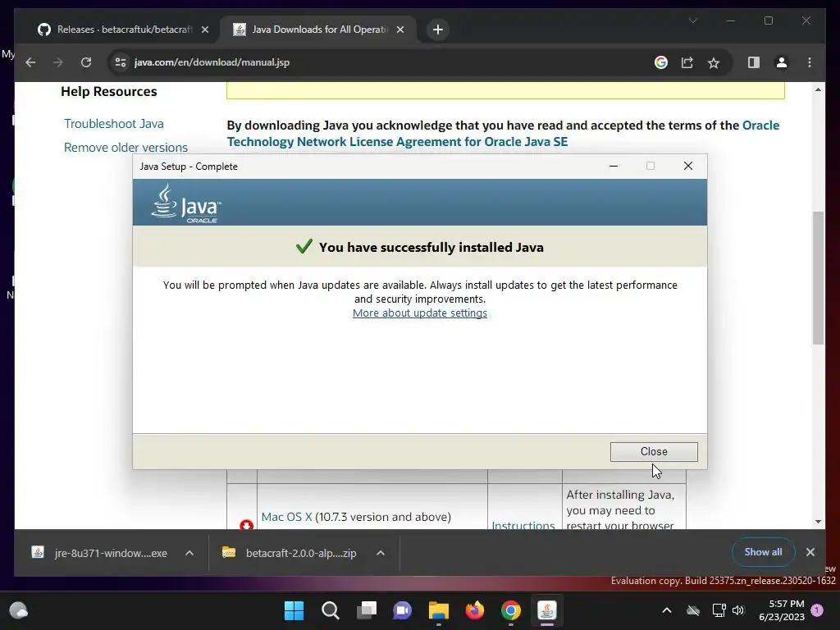The width and height of the screenshot is (840, 630).
Task: Open the tab search chevron
Action: [x=692, y=21]
